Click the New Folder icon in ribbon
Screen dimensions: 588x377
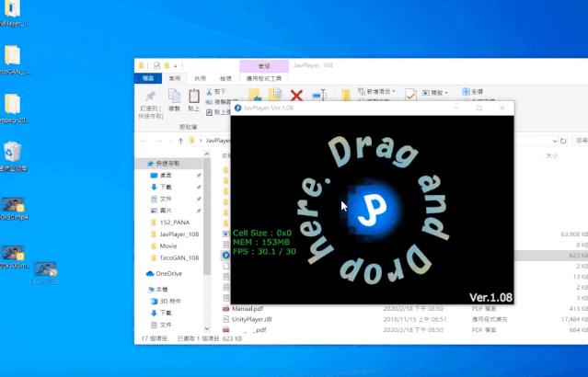[346, 95]
